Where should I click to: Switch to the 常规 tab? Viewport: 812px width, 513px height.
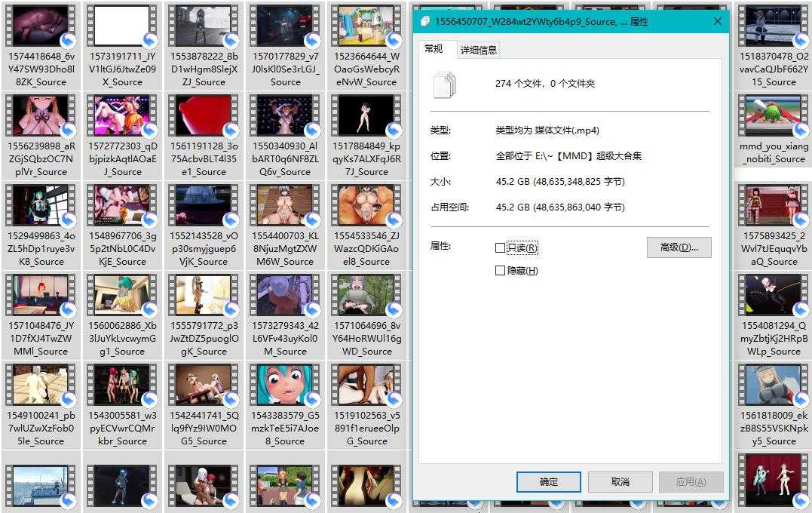coord(434,49)
